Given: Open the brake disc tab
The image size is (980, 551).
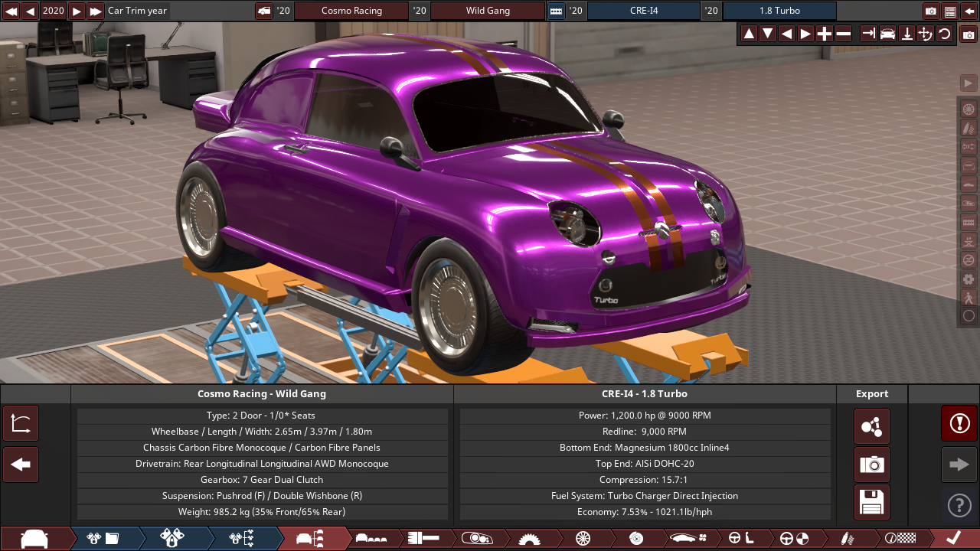Looking at the screenshot, I should pyautogui.click(x=635, y=539).
